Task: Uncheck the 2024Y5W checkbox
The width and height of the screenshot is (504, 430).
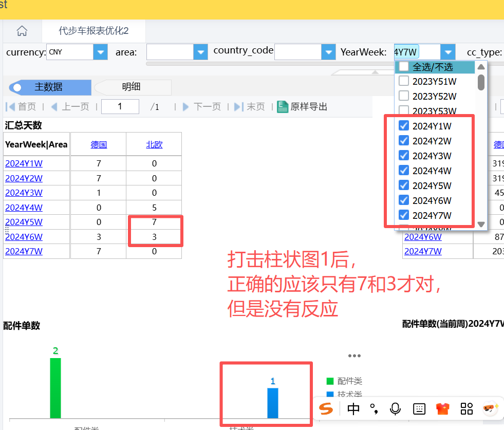Action: [404, 185]
